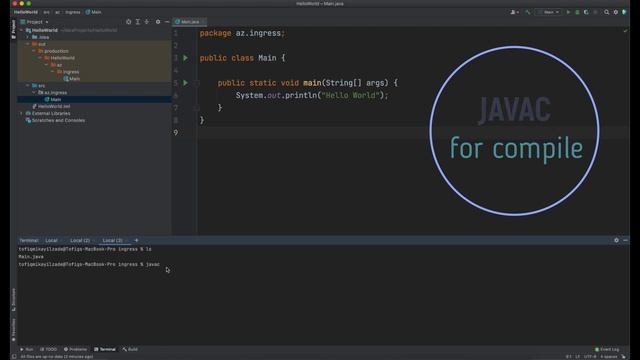
Task: Toggle the fold marker on line 7 in the gutter
Action: tap(197, 108)
